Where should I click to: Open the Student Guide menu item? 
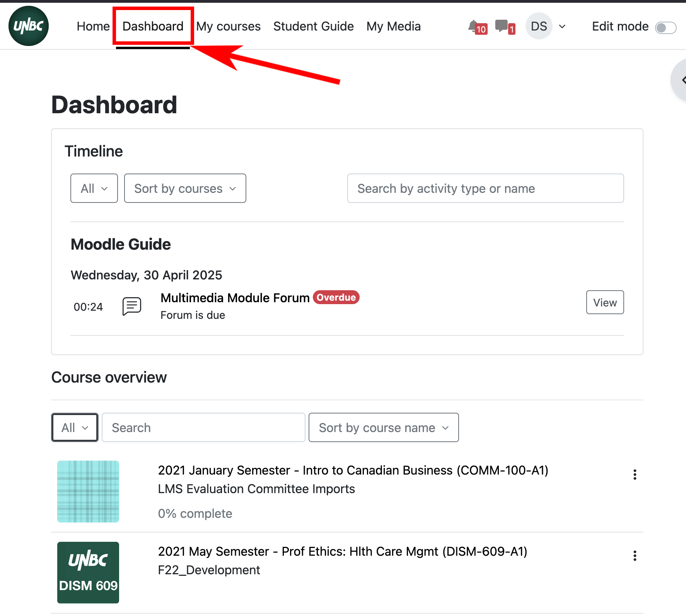[313, 26]
